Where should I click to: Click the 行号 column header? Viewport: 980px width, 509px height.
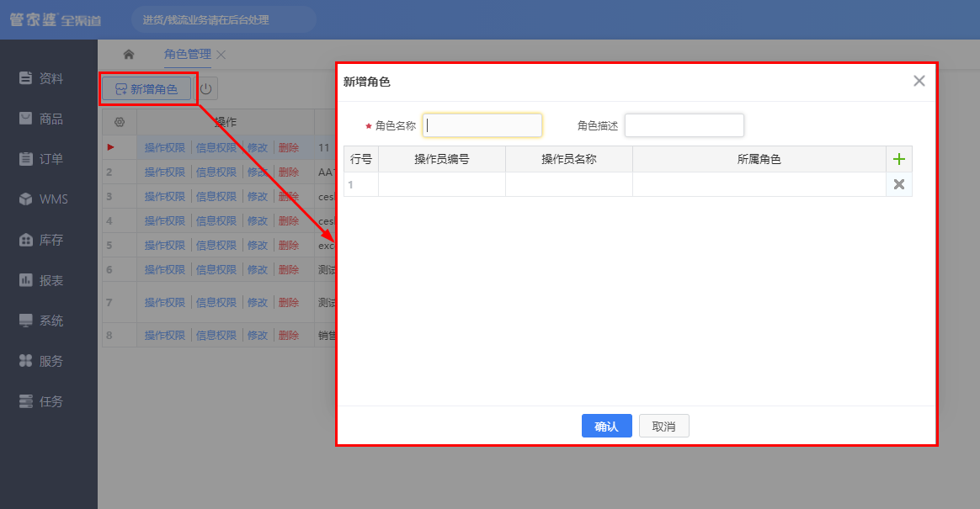(361, 159)
